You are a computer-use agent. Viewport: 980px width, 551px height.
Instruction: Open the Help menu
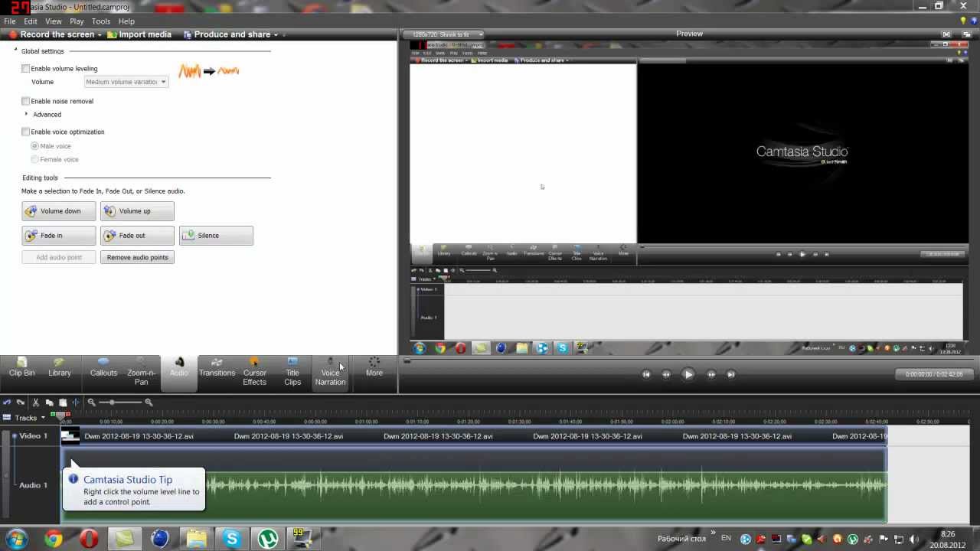pos(126,21)
